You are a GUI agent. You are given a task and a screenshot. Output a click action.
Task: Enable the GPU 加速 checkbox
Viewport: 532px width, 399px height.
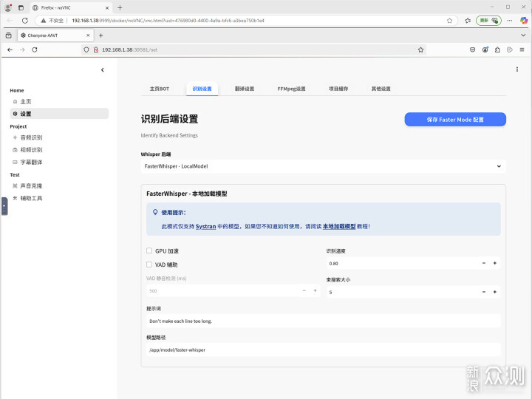point(149,250)
